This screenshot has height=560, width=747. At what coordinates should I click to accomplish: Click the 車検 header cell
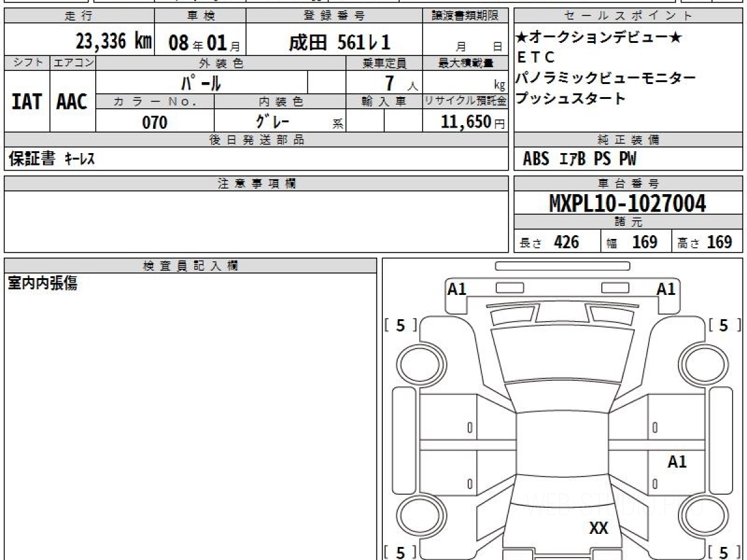(200, 16)
